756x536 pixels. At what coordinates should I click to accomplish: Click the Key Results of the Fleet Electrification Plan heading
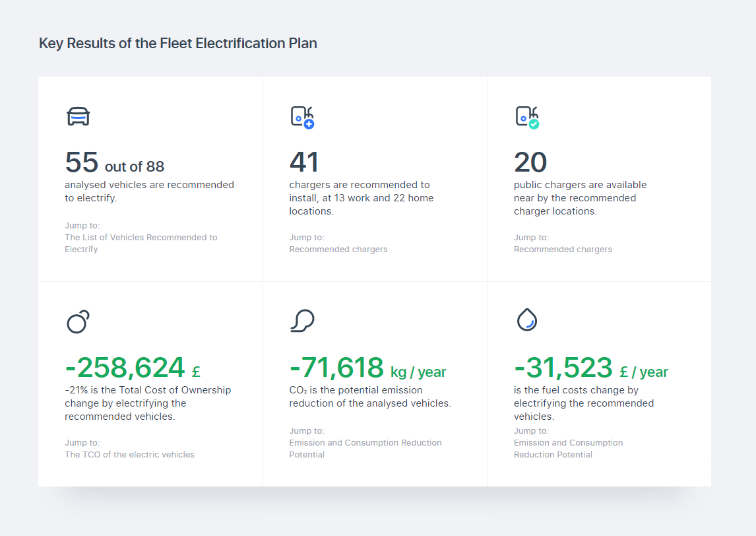tap(178, 43)
